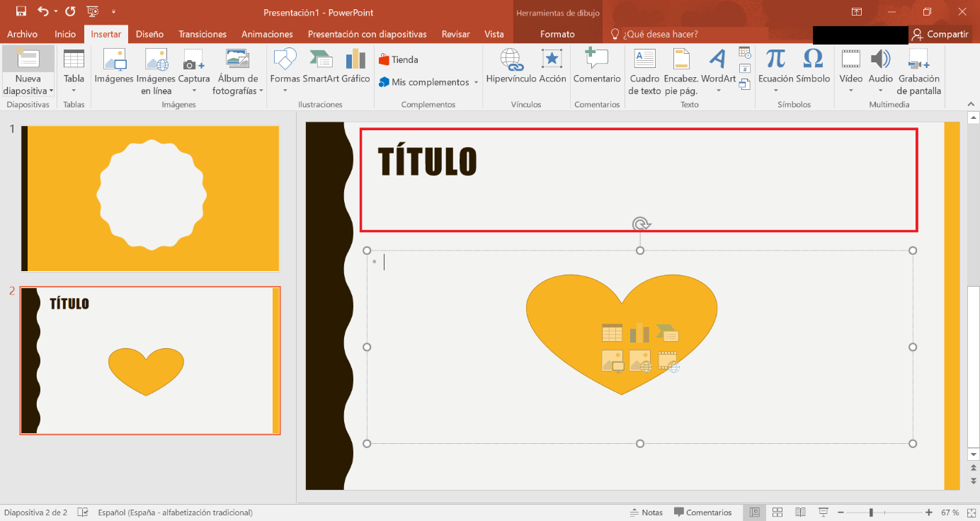This screenshot has width=980, height=521.
Task: Click the date and time icon in Texto group
Action: pos(744,53)
